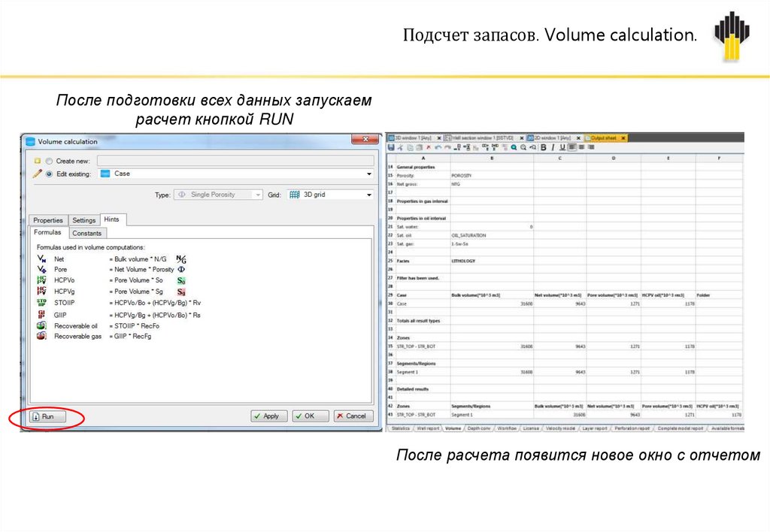Image resolution: width=770 pixels, height=532 pixels.
Task: Click the N/G property icon
Action: pyautogui.click(x=181, y=259)
